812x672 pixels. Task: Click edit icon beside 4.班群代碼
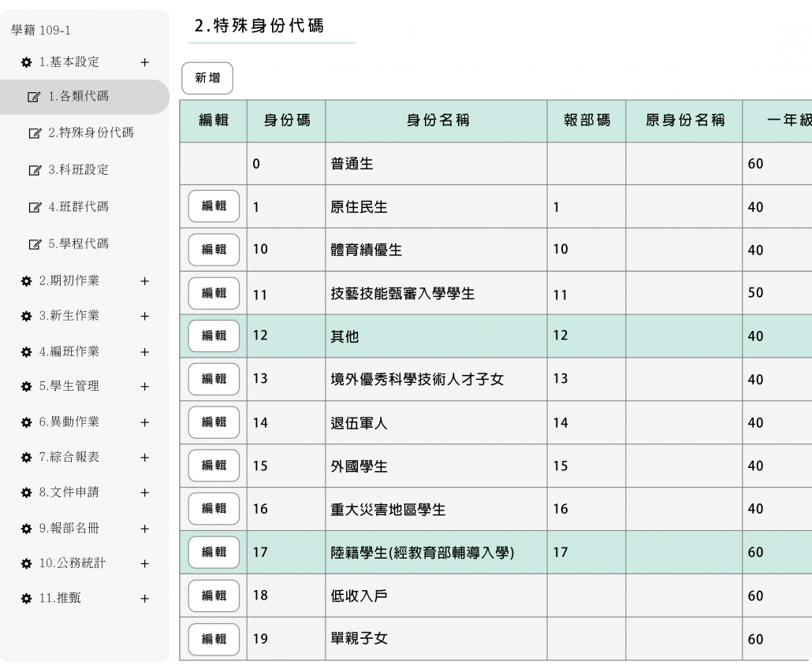coord(35,207)
